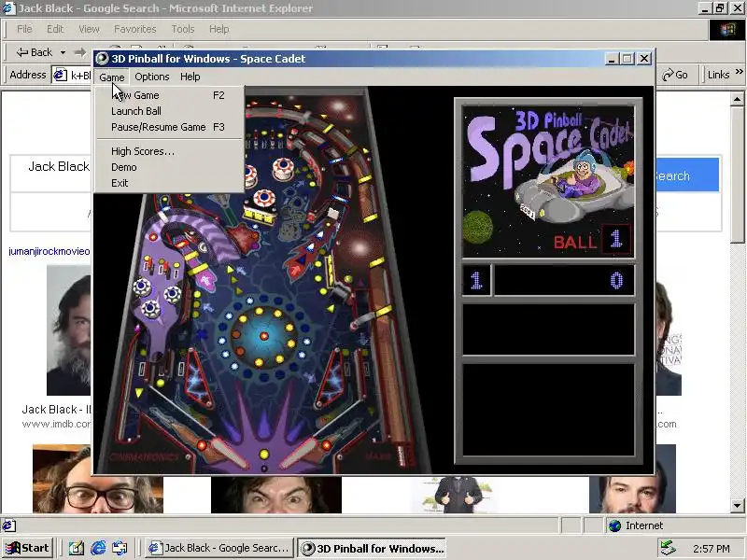Minimize the 3D Pinball window
The height and width of the screenshot is (560, 747).
coord(613,59)
